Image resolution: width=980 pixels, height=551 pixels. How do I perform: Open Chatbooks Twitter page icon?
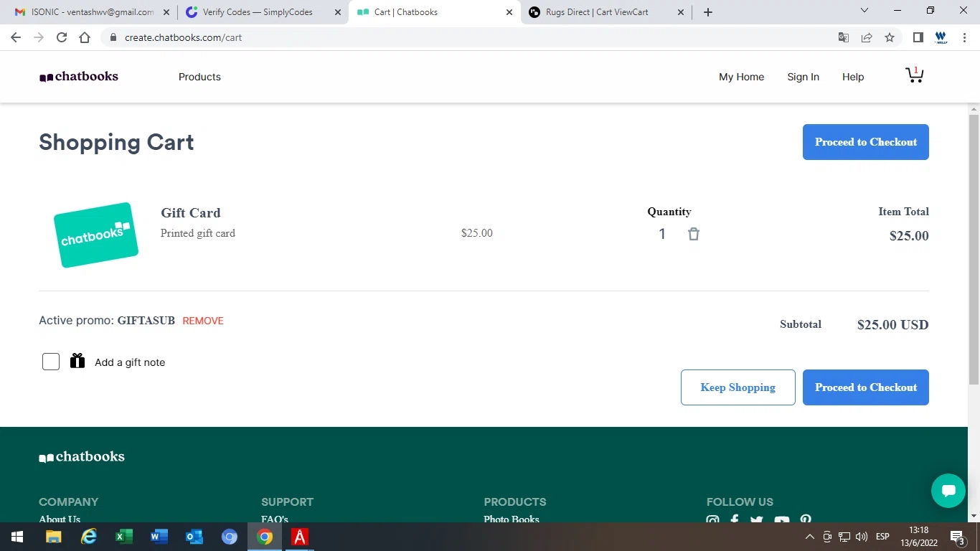[757, 520]
